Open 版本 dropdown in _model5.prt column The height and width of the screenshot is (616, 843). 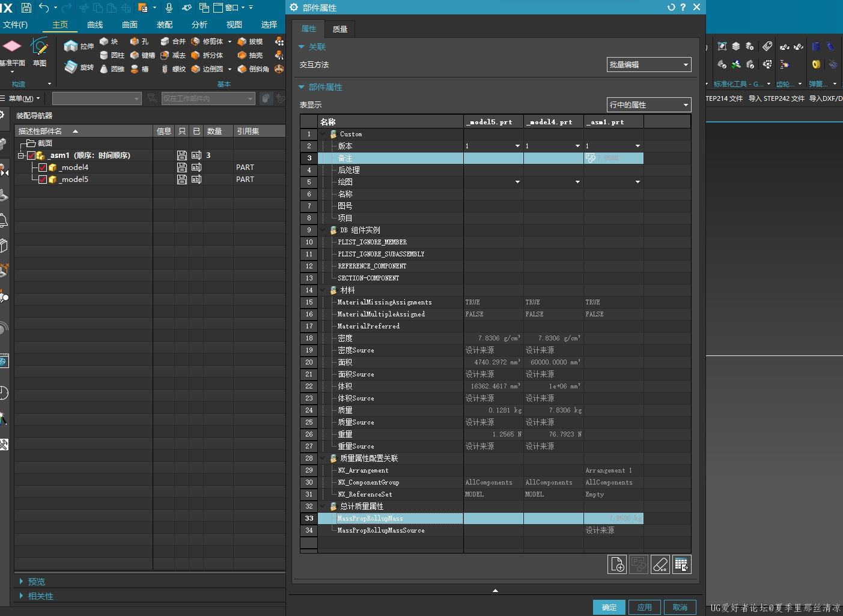[517, 146]
